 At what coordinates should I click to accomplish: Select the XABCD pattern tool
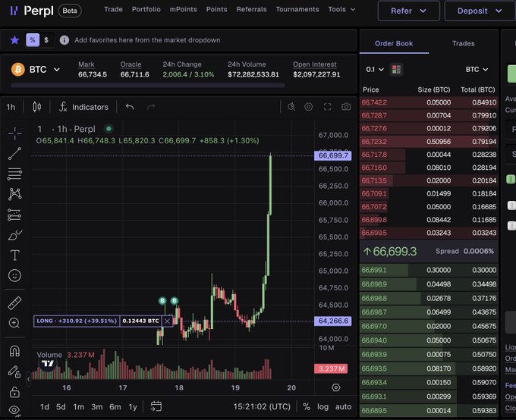(15, 194)
